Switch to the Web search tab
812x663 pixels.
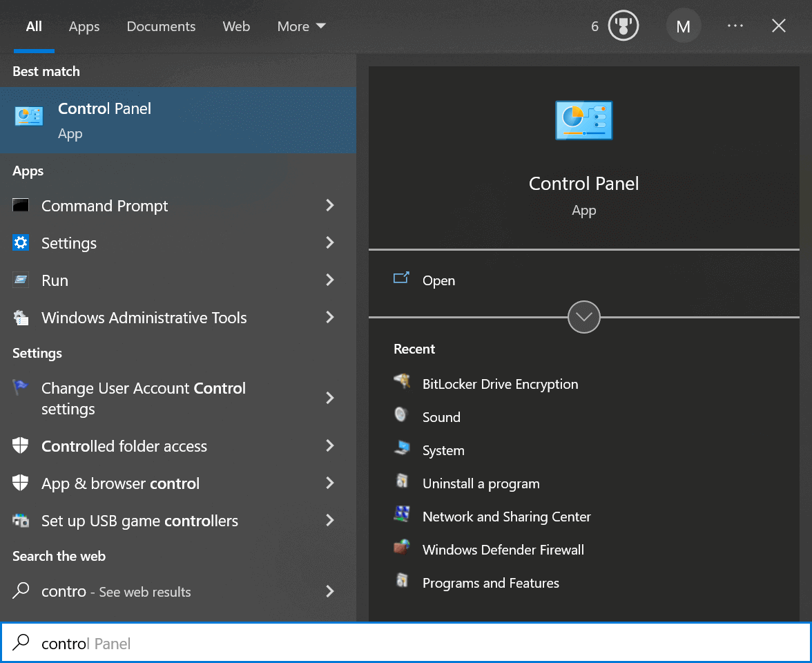[x=236, y=26]
